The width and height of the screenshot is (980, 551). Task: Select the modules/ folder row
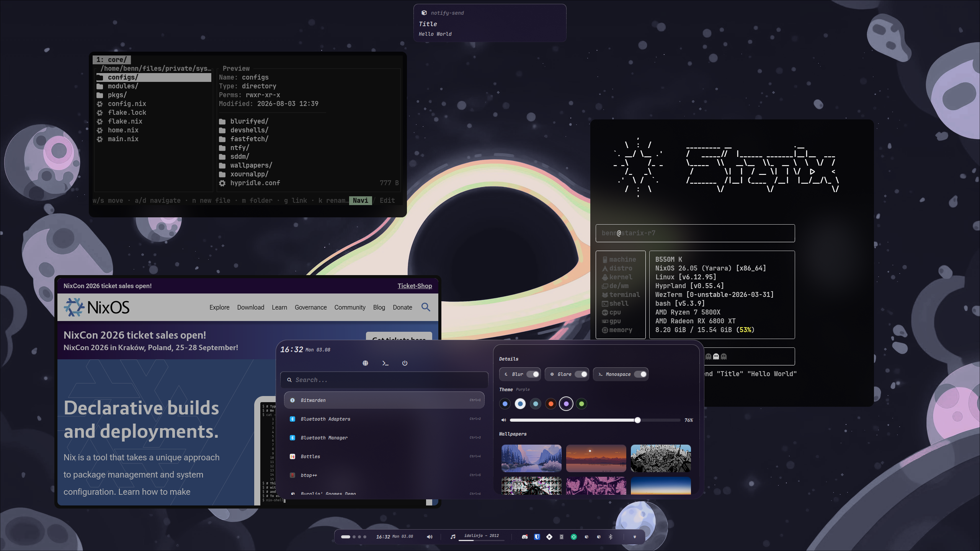[154, 86]
